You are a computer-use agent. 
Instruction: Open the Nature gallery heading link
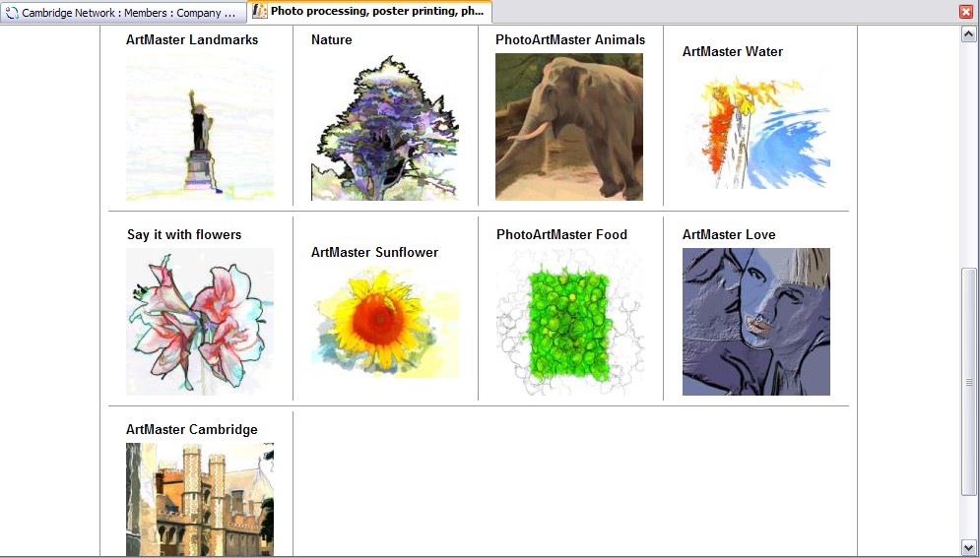[x=331, y=40]
